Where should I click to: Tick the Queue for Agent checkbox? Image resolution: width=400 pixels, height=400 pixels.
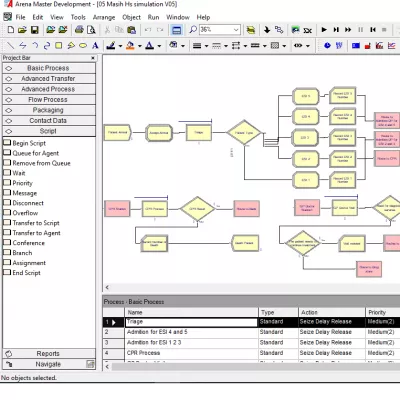coord(7,153)
